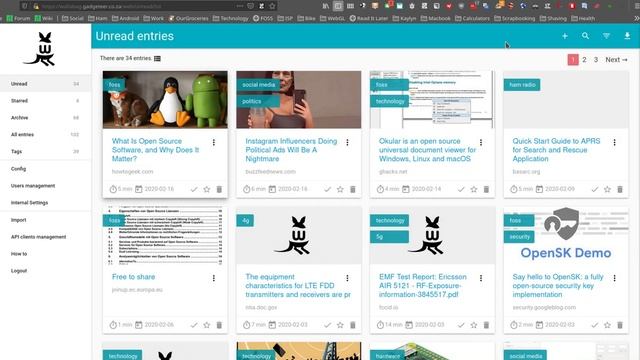Viewport: 640px width, 360px height.
Task: Open 'What Is Open Source Software' article title
Action: click(156, 150)
